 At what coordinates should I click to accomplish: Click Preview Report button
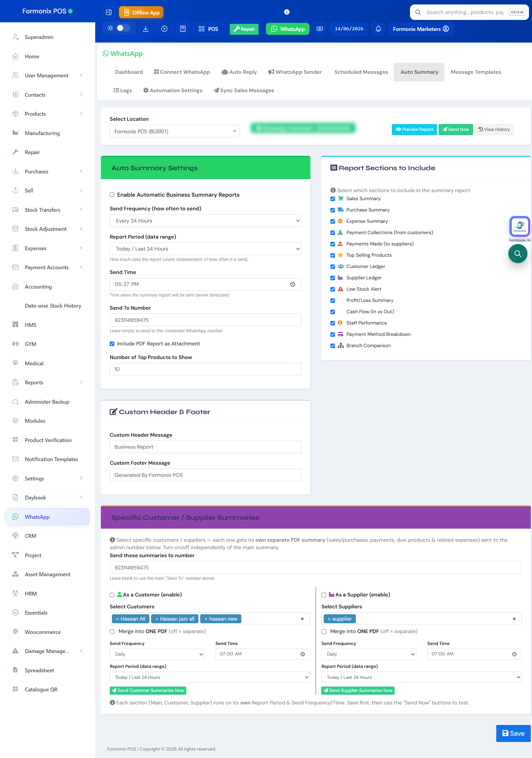[414, 129]
